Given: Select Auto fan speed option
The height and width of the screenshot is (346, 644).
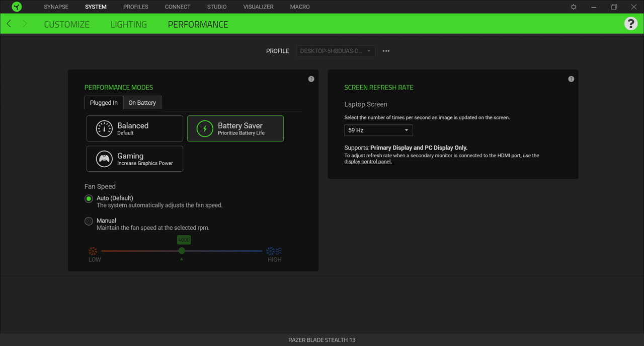Looking at the screenshot, I should point(89,199).
